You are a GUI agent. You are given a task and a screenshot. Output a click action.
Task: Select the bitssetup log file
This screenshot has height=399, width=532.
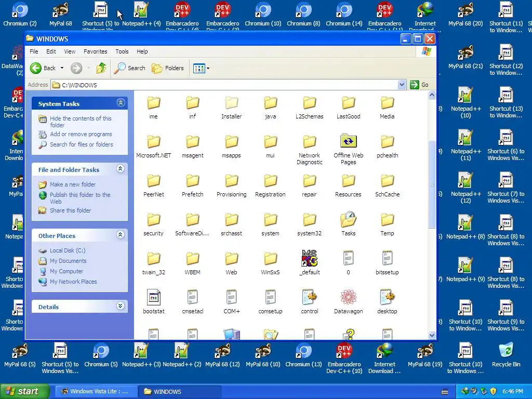pos(387,263)
